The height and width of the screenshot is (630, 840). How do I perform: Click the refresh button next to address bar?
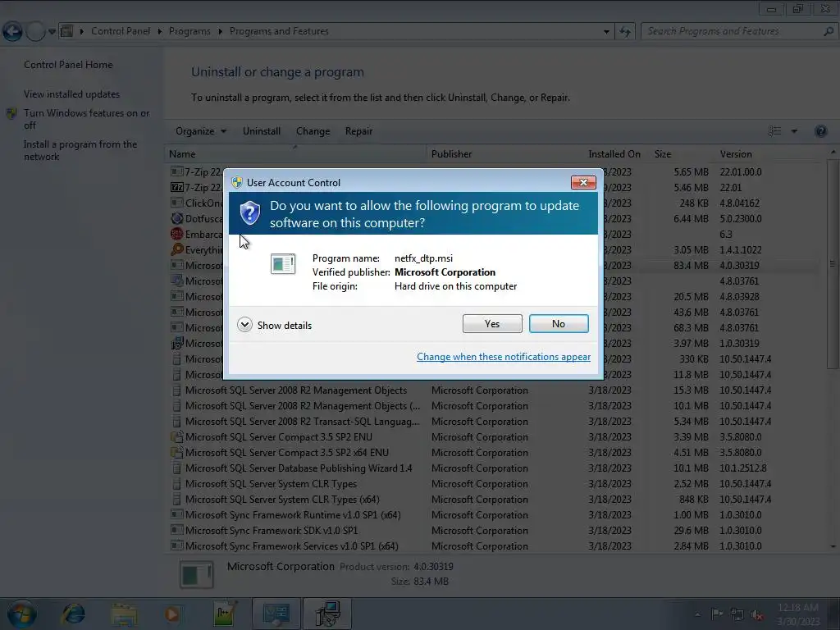point(624,32)
